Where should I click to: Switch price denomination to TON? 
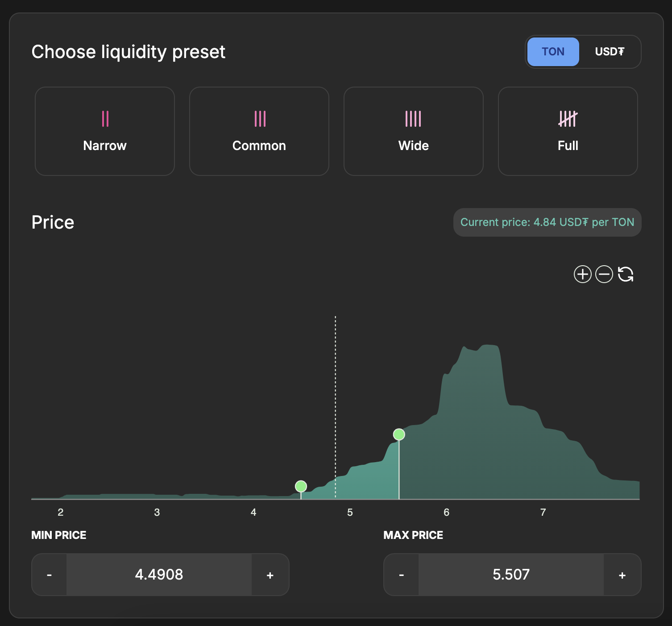[553, 52]
